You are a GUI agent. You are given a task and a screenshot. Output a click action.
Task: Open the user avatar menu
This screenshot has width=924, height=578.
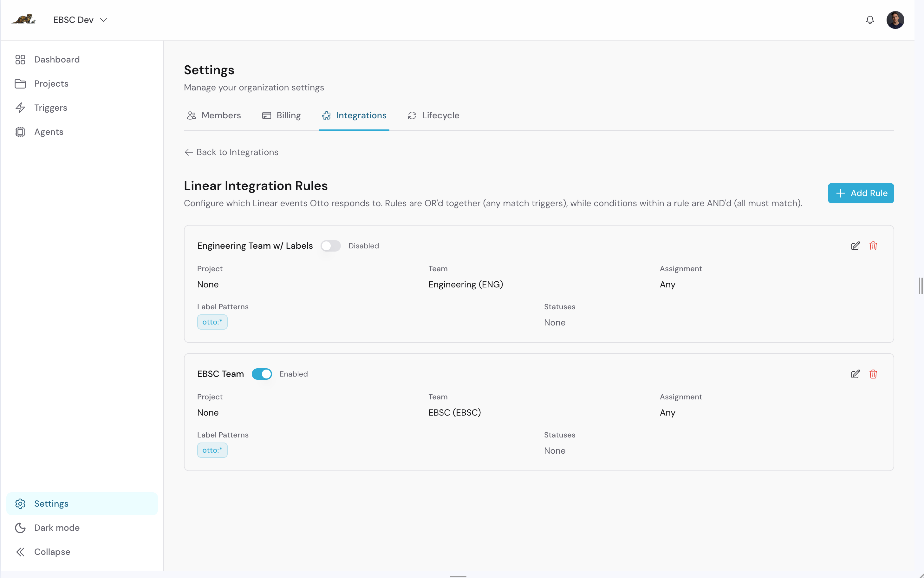pos(895,20)
